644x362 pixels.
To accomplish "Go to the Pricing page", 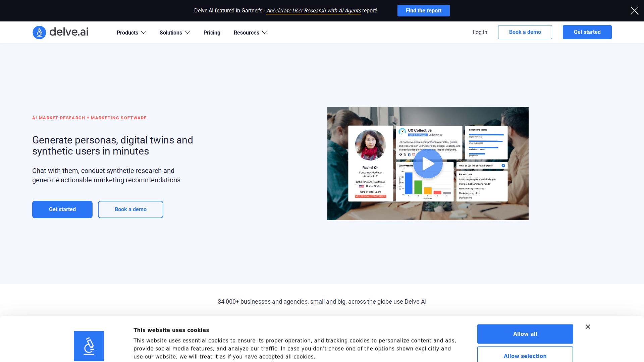I will 212,33.
